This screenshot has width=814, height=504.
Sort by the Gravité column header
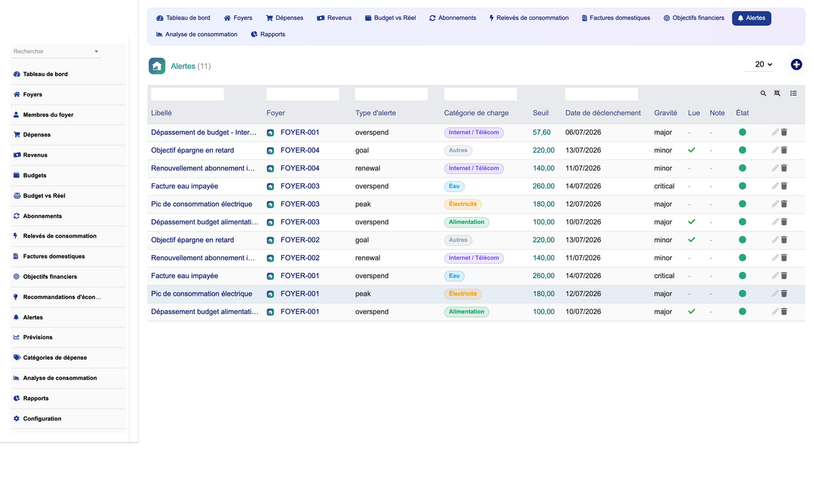[x=665, y=113]
